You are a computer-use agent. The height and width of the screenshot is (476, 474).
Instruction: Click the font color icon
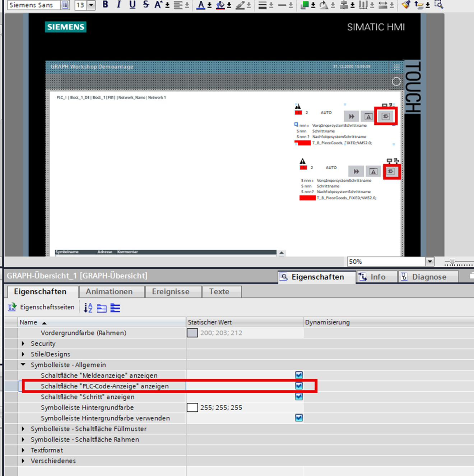pyautogui.click(x=201, y=5)
